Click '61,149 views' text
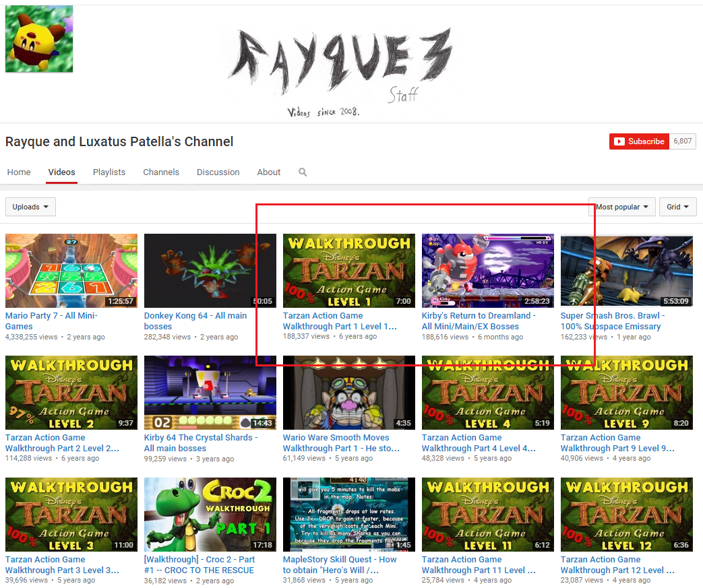This screenshot has height=588, width=703. click(304, 459)
